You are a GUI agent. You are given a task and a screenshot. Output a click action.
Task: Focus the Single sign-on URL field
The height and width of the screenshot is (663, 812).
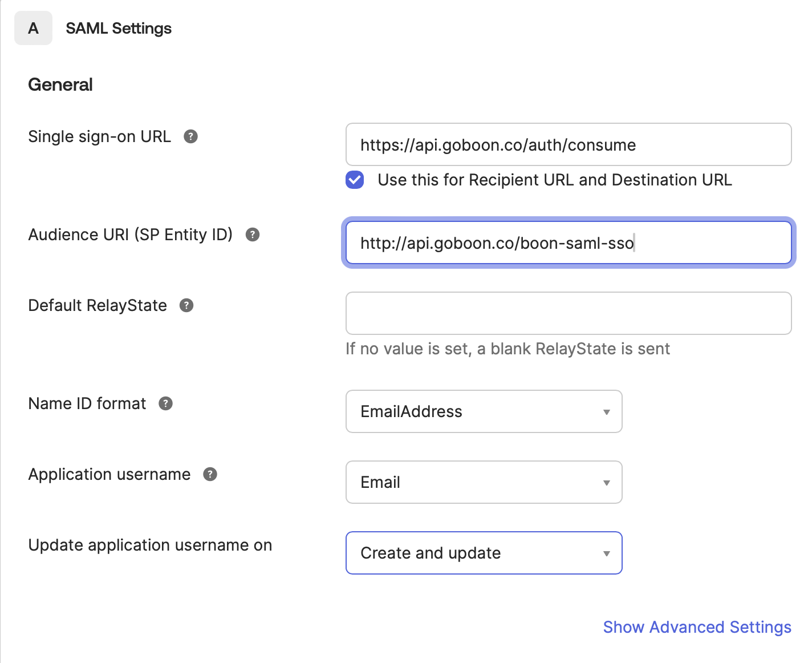[568, 145]
